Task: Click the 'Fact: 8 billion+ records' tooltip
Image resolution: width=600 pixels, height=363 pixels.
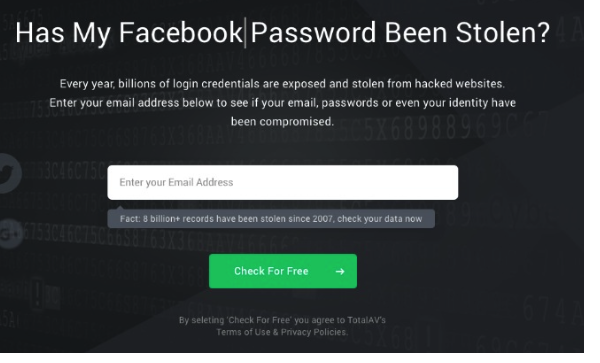Action: tap(271, 219)
